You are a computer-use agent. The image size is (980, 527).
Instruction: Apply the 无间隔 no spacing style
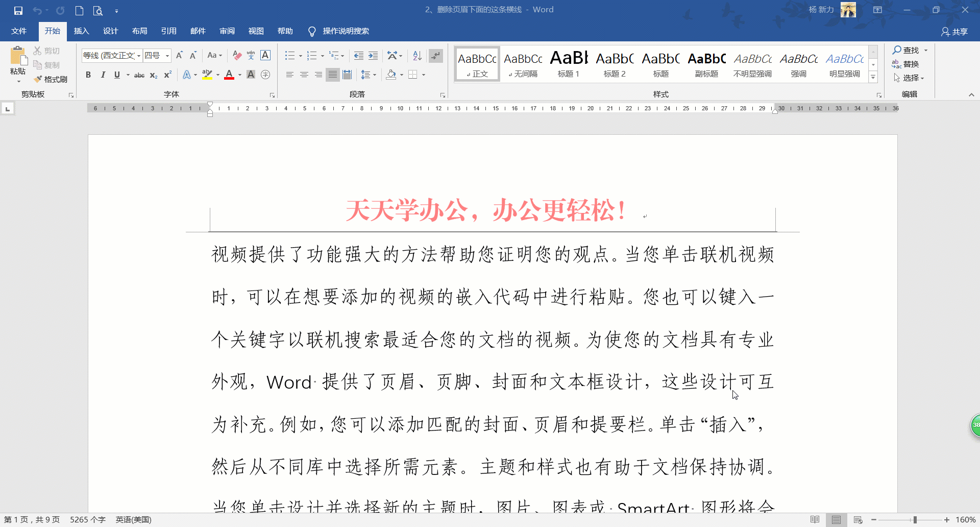click(523, 64)
